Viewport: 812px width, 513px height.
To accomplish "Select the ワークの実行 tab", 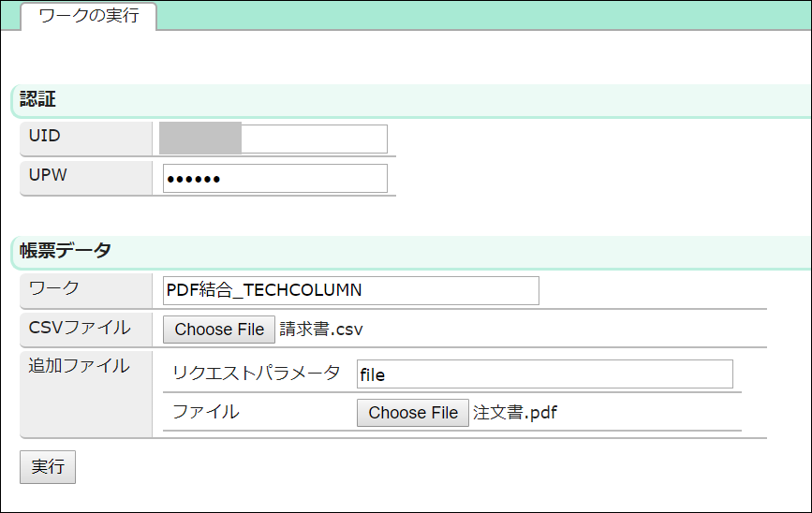I will click(89, 16).
